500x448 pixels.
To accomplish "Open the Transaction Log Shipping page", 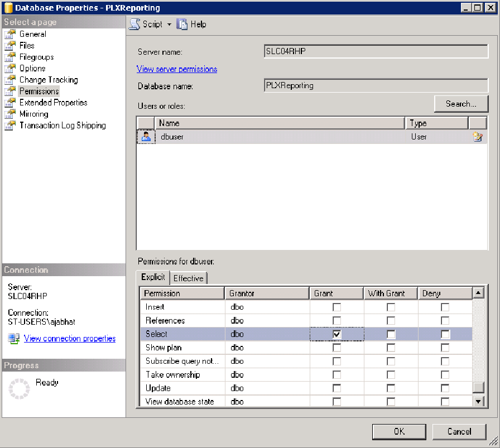I will tap(62, 126).
